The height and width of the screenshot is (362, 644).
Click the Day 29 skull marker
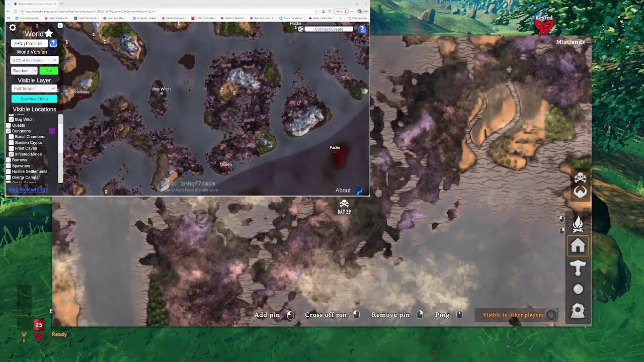[x=344, y=204]
